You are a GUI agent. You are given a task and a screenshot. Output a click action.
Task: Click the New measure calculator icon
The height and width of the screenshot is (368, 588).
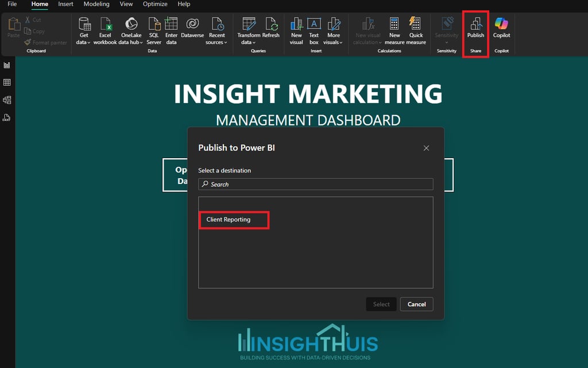click(394, 24)
